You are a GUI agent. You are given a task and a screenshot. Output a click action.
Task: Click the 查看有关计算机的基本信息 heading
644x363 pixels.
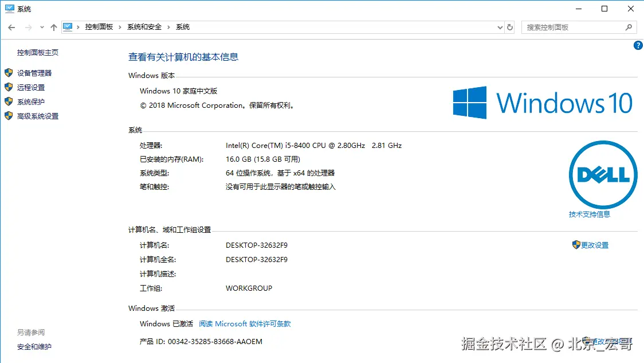183,57
